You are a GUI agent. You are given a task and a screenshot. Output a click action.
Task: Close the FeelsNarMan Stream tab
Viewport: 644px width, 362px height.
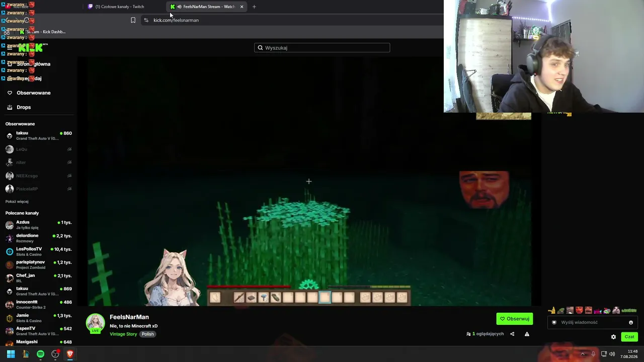(242, 7)
